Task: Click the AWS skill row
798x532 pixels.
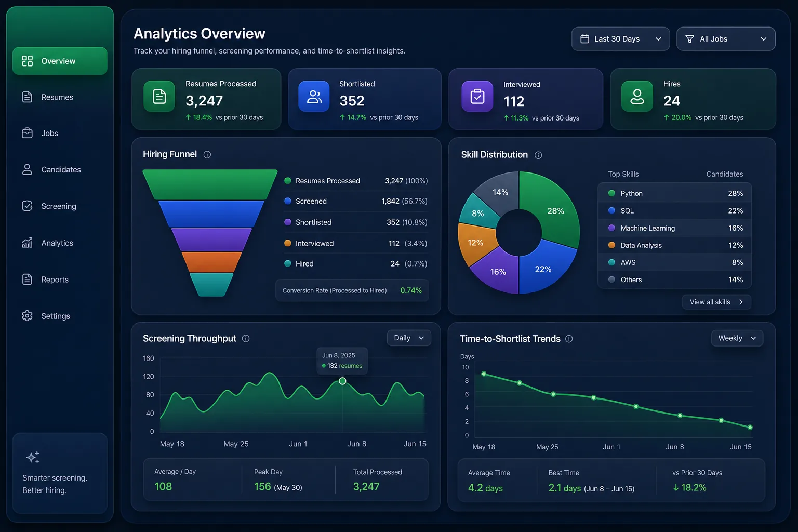Action: [674, 262]
